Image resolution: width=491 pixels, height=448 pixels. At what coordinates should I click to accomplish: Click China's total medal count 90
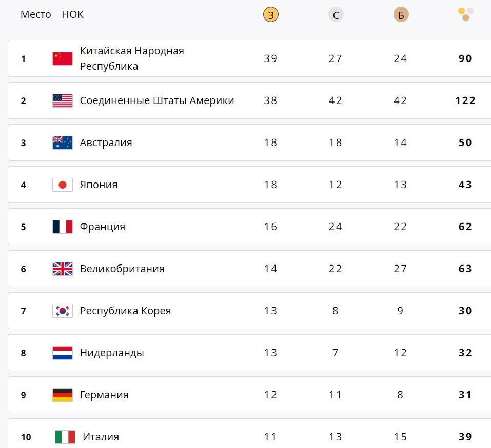coord(465,58)
